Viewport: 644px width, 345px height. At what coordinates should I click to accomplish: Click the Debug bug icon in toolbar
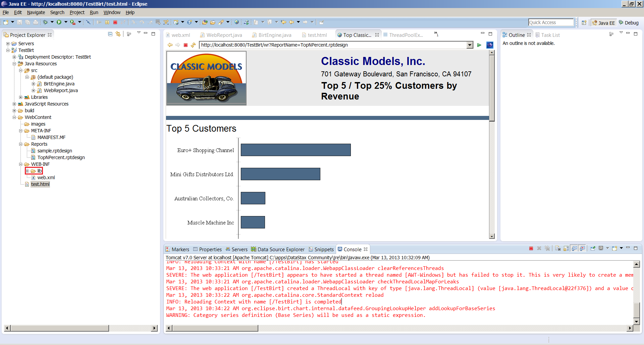pos(45,22)
